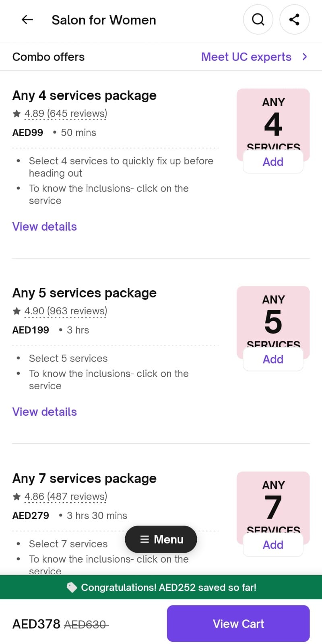Image resolution: width=322 pixels, height=644 pixels.
Task: Open the 4.86 (487 reviews) rating
Action: pos(66,496)
